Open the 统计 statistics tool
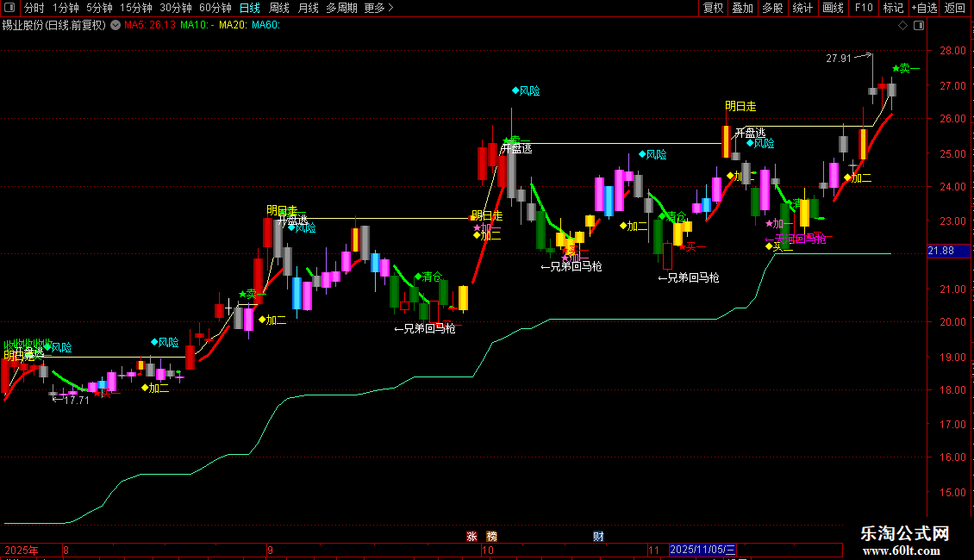The width and height of the screenshot is (974, 560). (802, 8)
